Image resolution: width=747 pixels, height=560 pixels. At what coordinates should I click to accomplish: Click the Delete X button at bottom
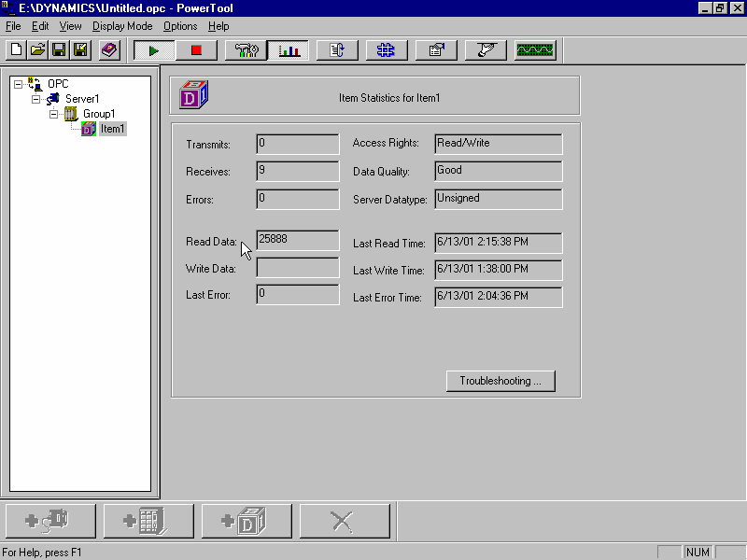[345, 521]
